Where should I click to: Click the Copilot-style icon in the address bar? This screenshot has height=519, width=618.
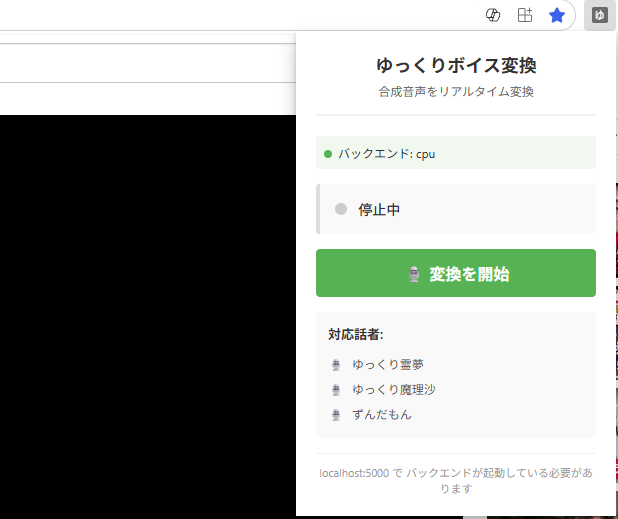tap(493, 16)
